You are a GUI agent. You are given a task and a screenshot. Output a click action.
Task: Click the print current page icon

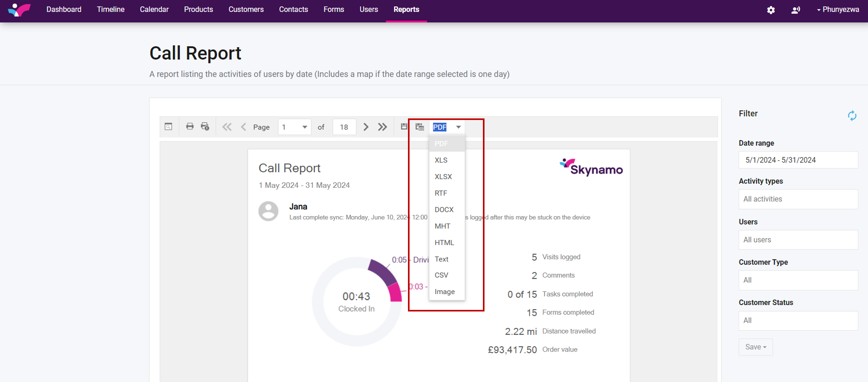pyautogui.click(x=205, y=126)
